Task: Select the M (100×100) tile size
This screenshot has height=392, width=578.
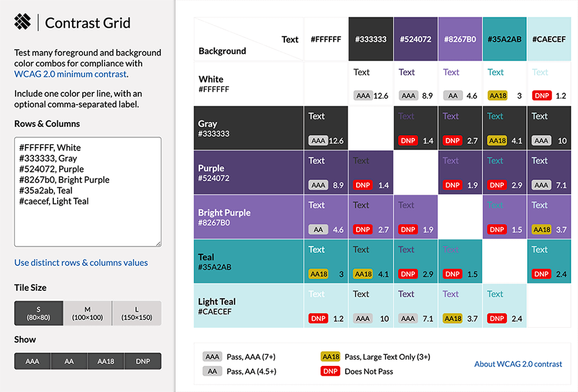Action: click(87, 313)
